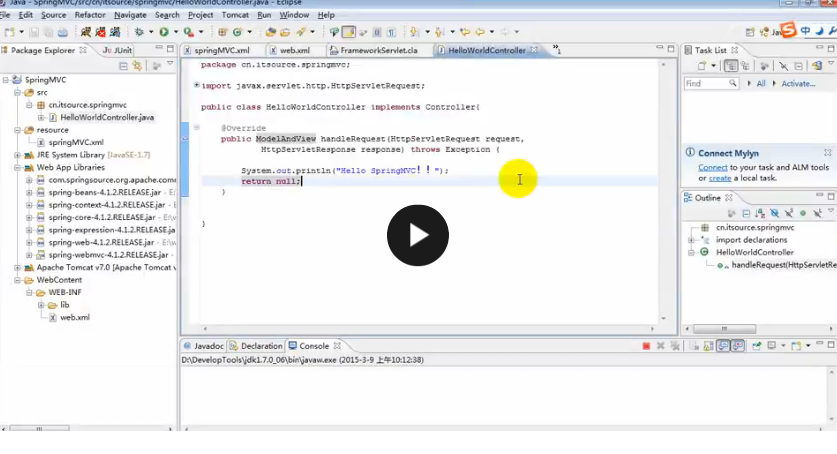Click the Run Last Tool external icon
The width and height of the screenshot is (837, 454).
pyautogui.click(x=189, y=32)
